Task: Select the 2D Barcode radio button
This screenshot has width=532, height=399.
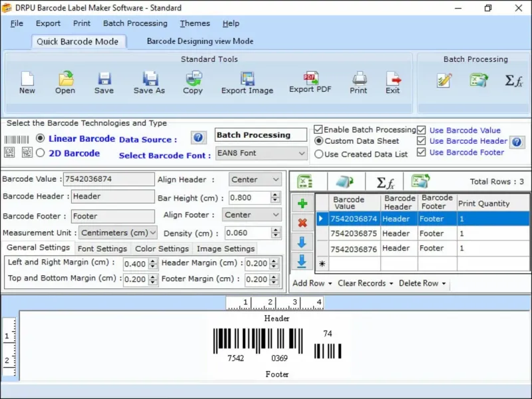Action: 40,153
